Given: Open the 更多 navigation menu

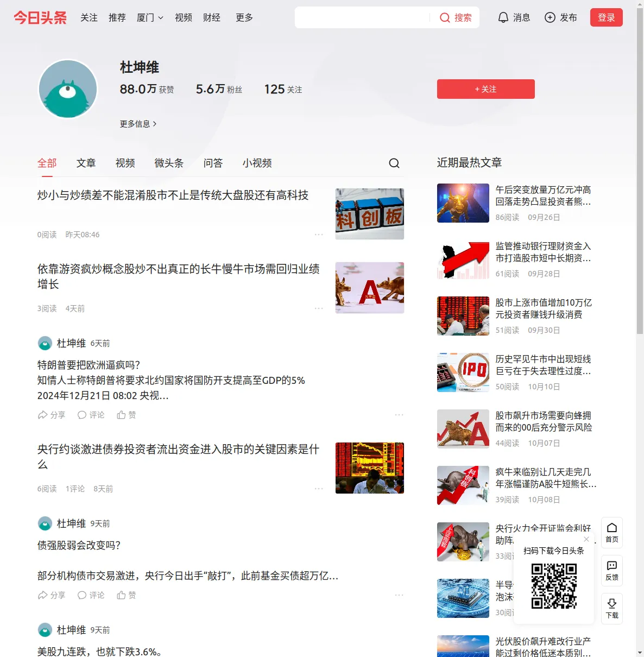Looking at the screenshot, I should tap(244, 17).
